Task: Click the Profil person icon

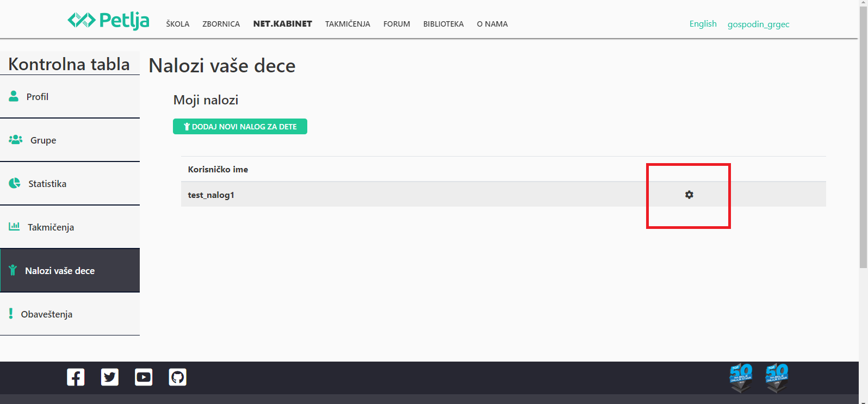Action: 14,96
